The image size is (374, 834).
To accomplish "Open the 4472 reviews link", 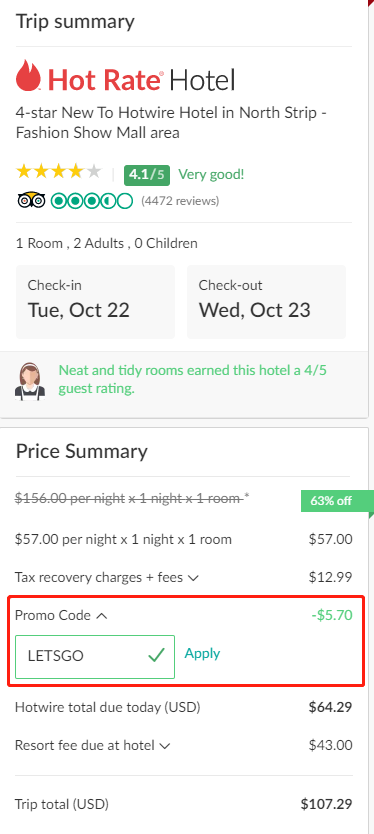I will coord(180,201).
